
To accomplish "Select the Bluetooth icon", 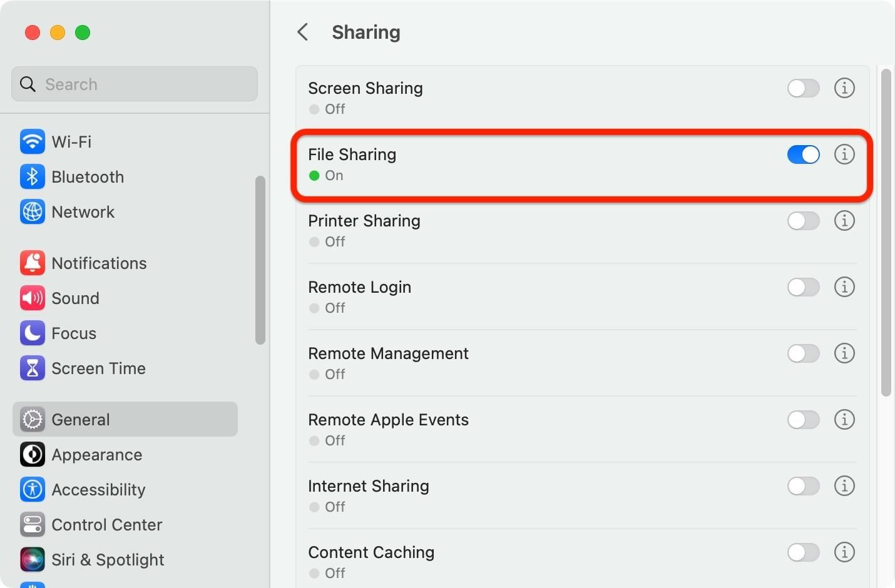I will [x=32, y=177].
